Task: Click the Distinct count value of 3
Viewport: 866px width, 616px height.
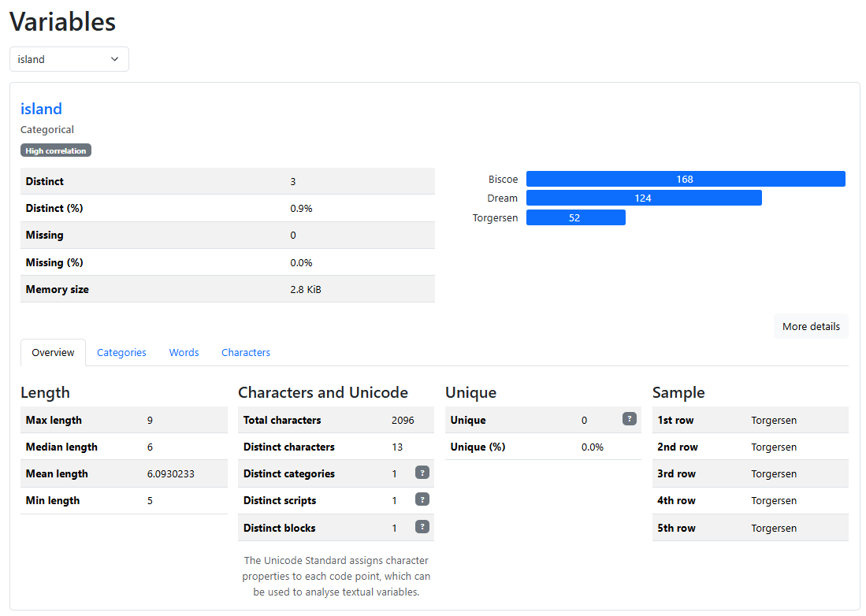Action: 292,181
